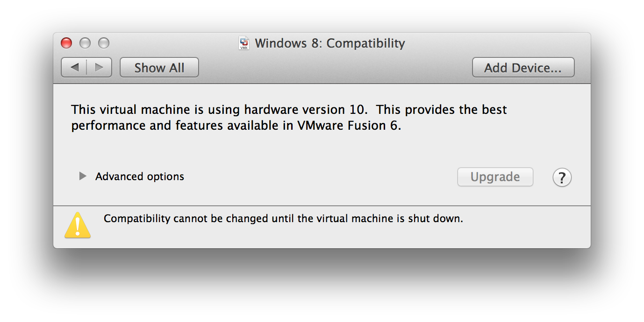Close the Compatibility window with red button
The width and height of the screenshot is (644, 322).
click(x=67, y=43)
